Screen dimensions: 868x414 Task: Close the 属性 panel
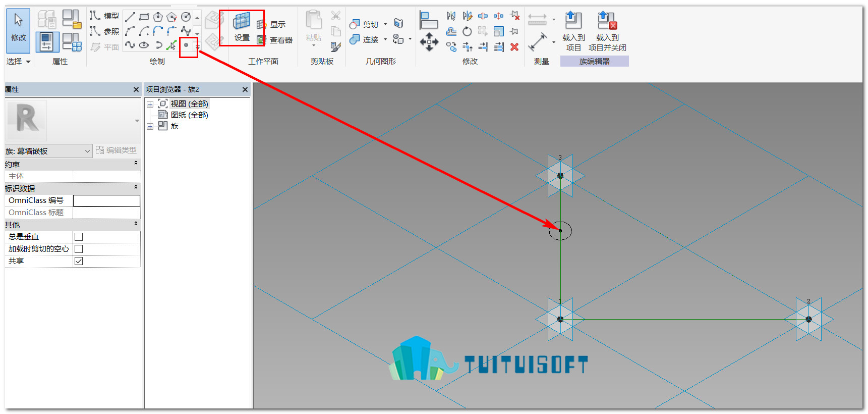136,89
